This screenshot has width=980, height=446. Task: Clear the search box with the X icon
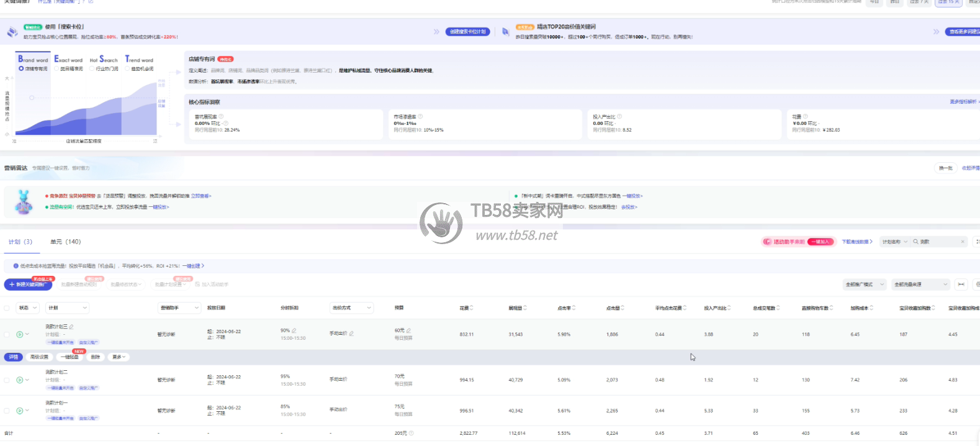tap(963, 242)
